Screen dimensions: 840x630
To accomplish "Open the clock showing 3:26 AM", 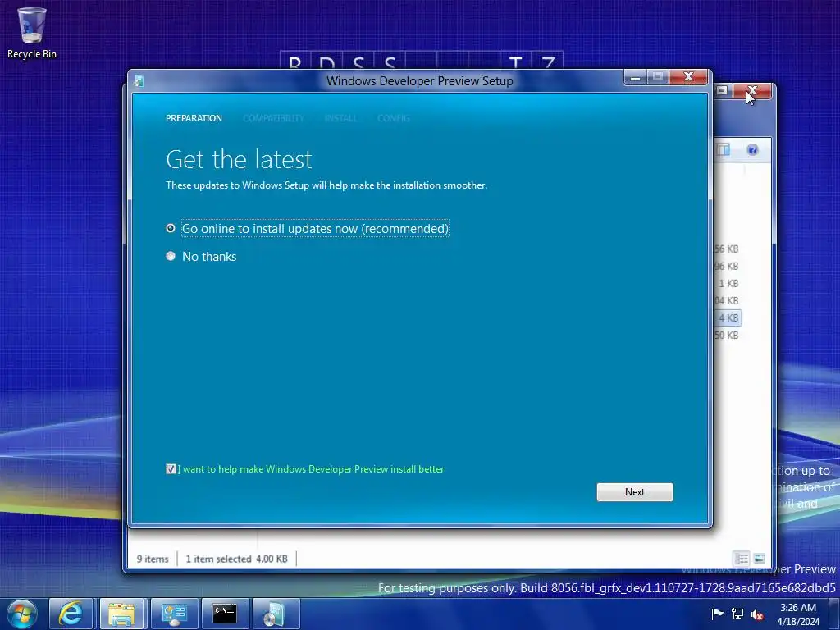I will pyautogui.click(x=798, y=614).
